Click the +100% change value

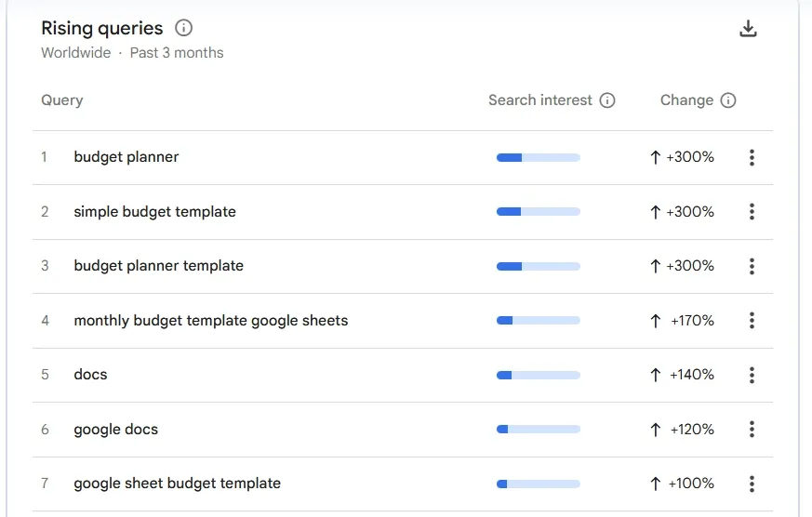point(691,484)
